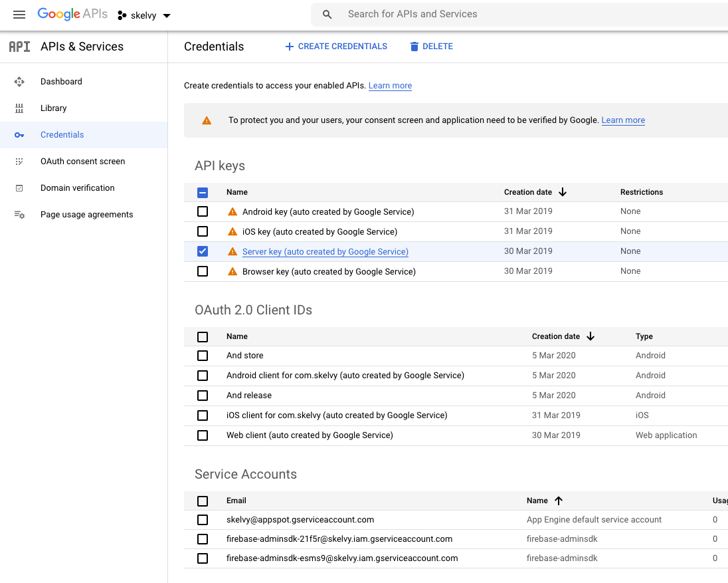Click the Dashboard icon in sidebar
This screenshot has height=583, width=728.
19,82
